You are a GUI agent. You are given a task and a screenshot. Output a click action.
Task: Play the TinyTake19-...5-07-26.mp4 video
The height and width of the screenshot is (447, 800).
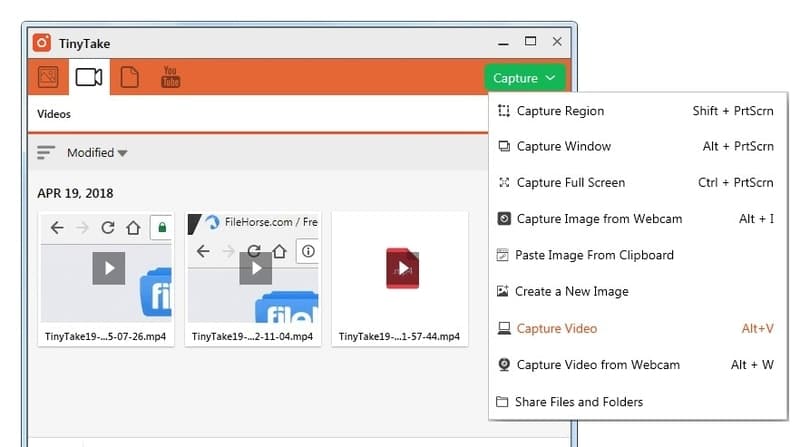tap(109, 268)
